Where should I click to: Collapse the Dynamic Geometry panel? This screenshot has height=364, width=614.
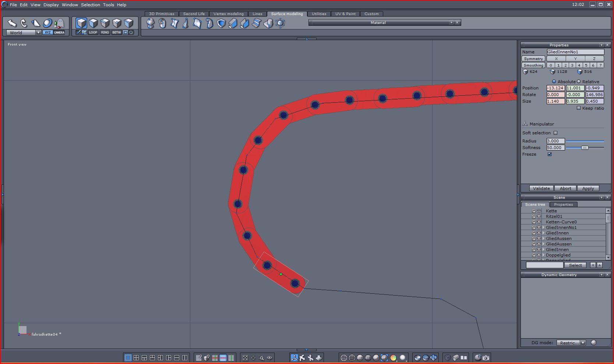point(601,275)
